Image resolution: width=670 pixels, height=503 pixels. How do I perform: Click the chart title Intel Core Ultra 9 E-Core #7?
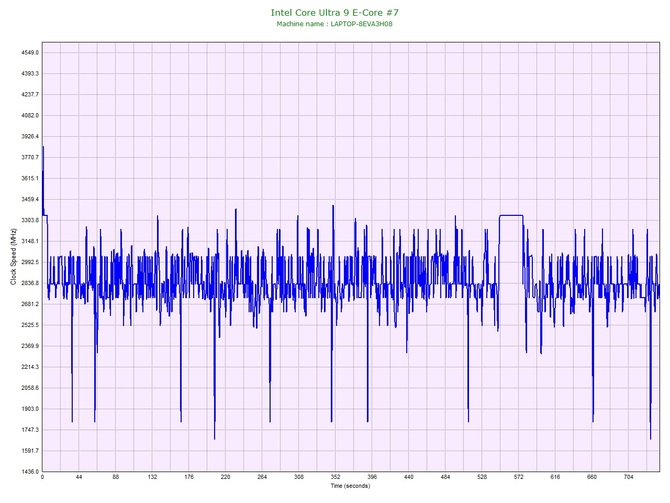(335, 12)
